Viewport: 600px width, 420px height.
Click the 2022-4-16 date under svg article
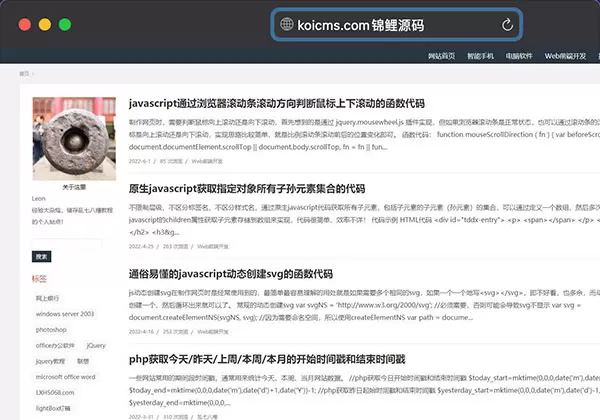(x=141, y=332)
